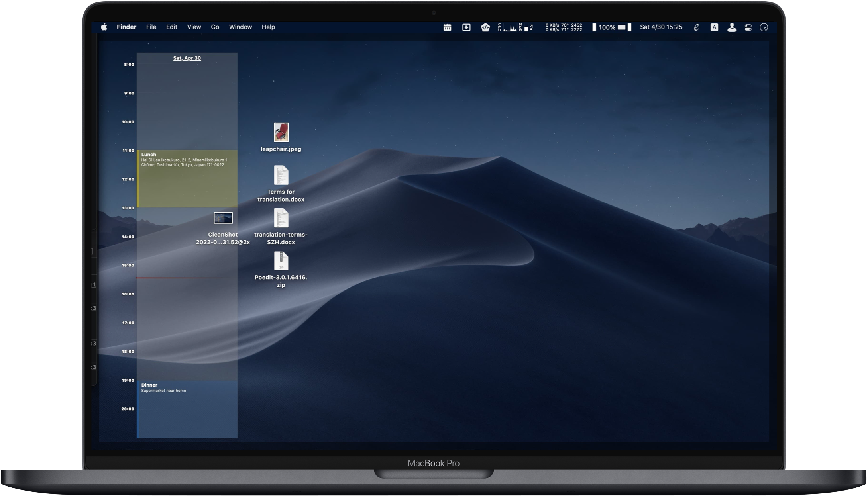868x497 pixels.
Task: Open the Bartender bow-tie person icon
Action: point(732,27)
